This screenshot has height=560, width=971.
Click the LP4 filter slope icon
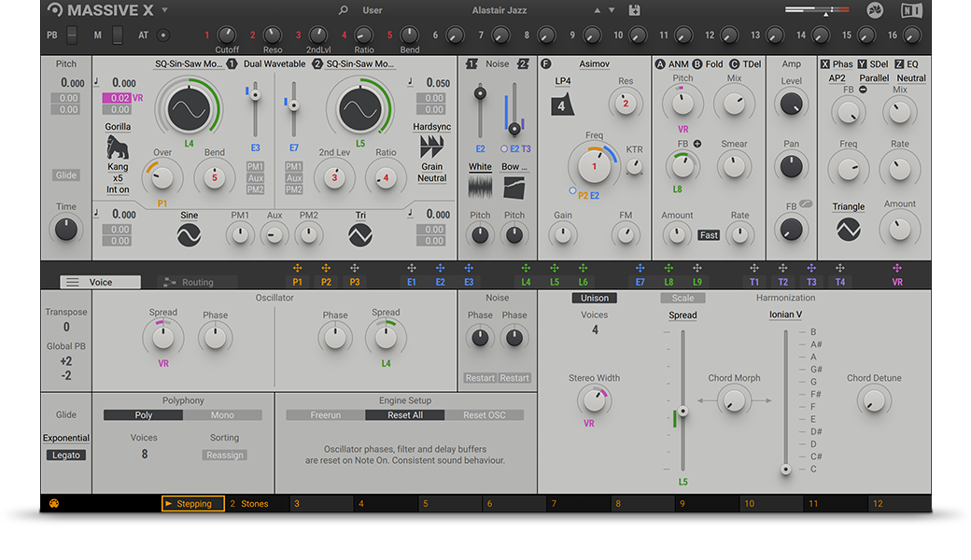click(x=562, y=105)
